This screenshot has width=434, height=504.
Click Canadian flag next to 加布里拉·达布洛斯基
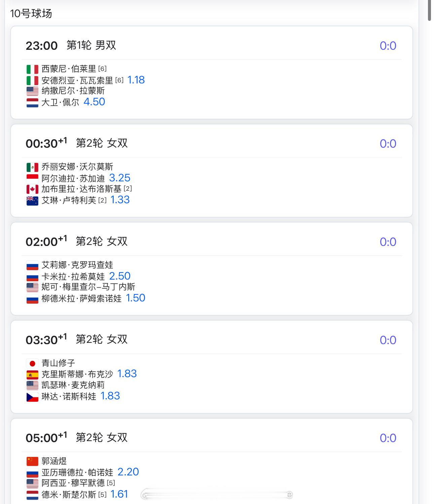coord(32,189)
